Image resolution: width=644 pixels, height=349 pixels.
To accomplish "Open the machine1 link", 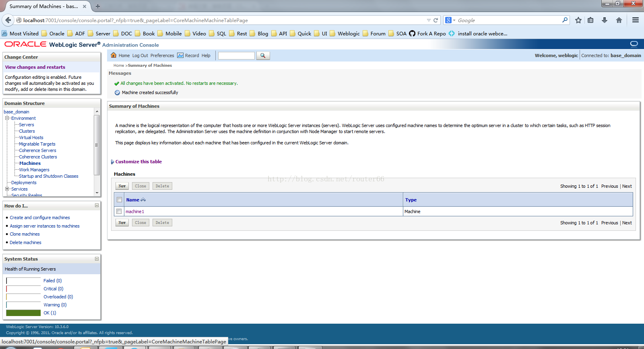I will (135, 211).
